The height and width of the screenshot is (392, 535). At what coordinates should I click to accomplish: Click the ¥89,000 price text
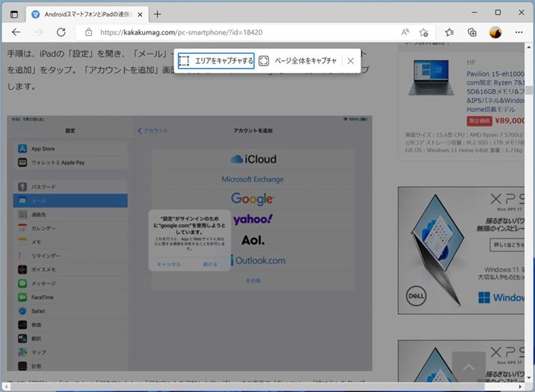pos(510,120)
